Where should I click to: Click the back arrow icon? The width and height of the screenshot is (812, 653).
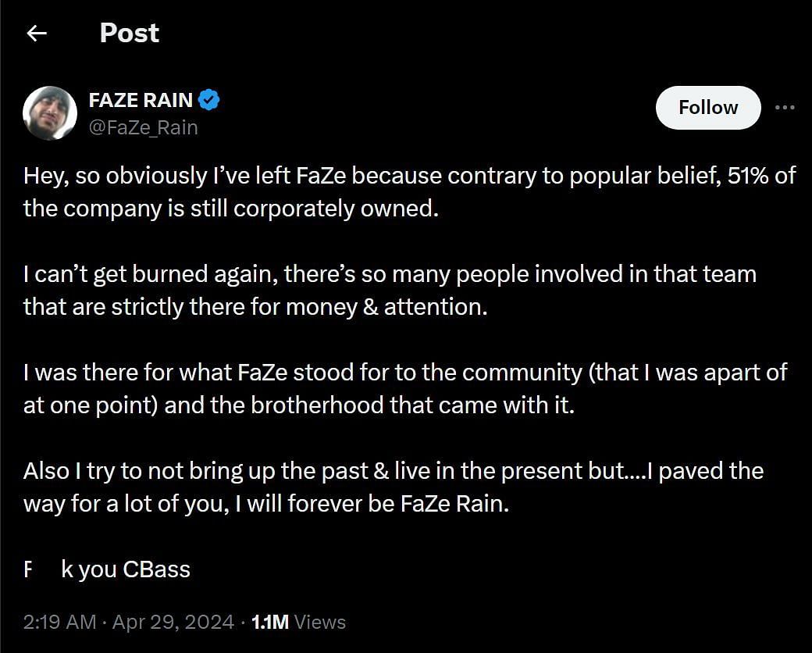(x=37, y=33)
